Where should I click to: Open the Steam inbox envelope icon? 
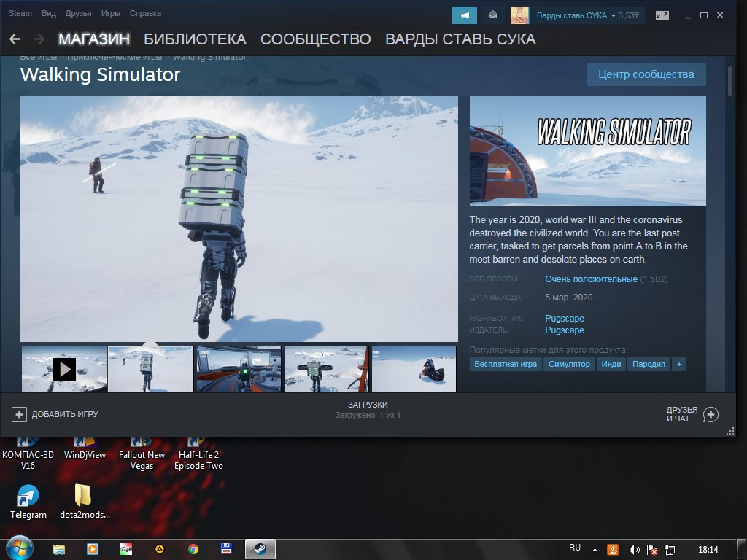coord(492,15)
